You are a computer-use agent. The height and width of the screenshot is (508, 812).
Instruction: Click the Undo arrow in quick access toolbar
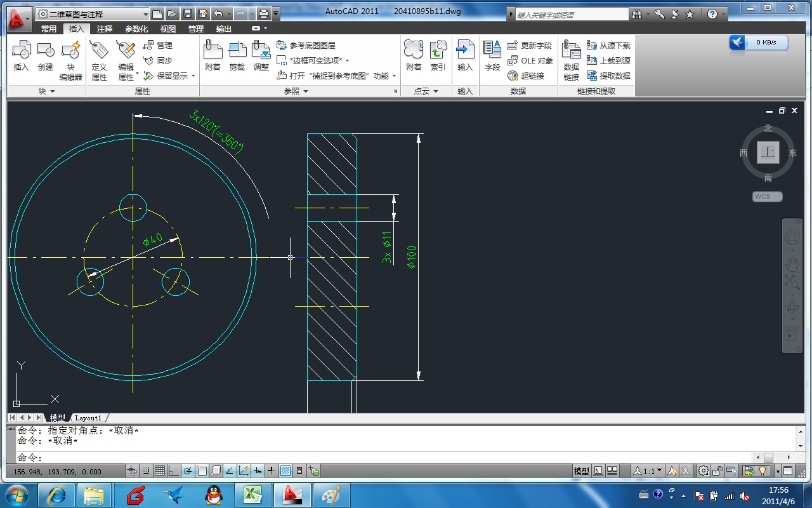tap(218, 13)
